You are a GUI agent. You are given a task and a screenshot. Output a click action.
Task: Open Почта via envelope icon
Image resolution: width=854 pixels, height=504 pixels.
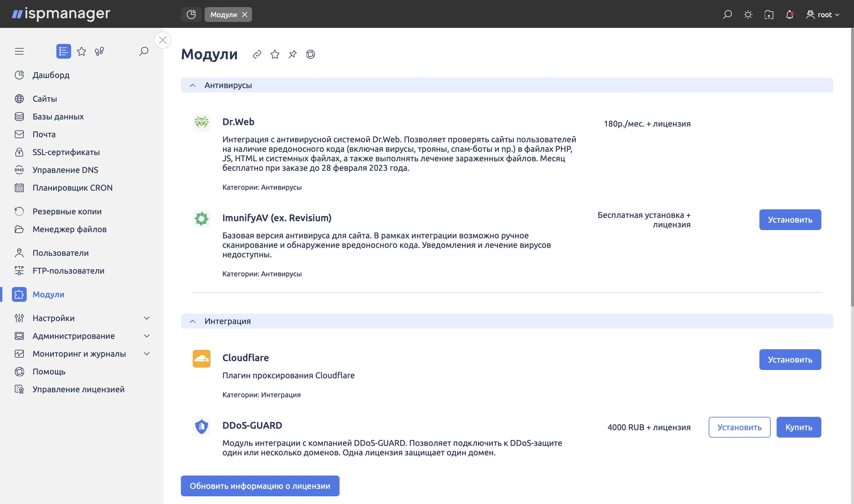[x=19, y=134]
